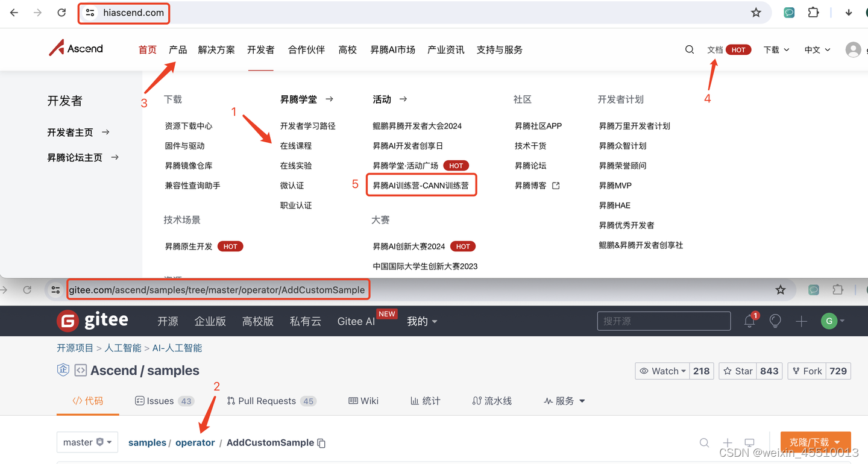Viewport: 868px width, 464px height.
Task: Open 昇腾AI创新大赛2024 link
Action: [x=409, y=246]
